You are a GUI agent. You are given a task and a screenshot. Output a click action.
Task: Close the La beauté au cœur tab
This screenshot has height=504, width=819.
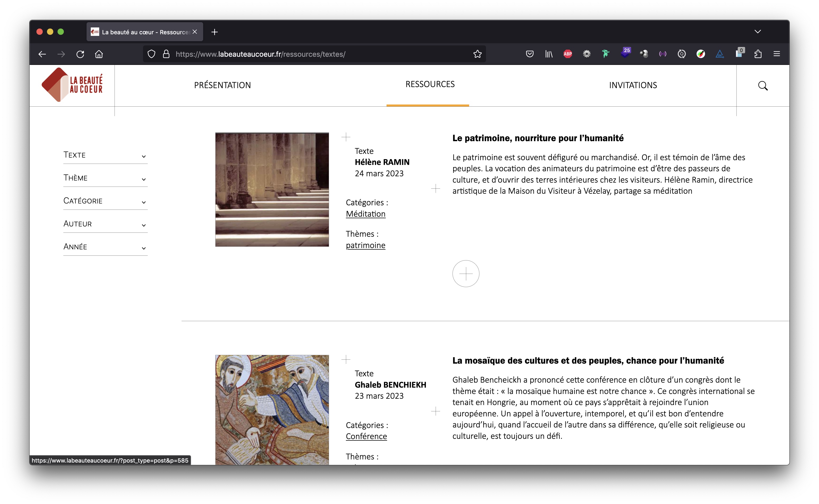[195, 32]
